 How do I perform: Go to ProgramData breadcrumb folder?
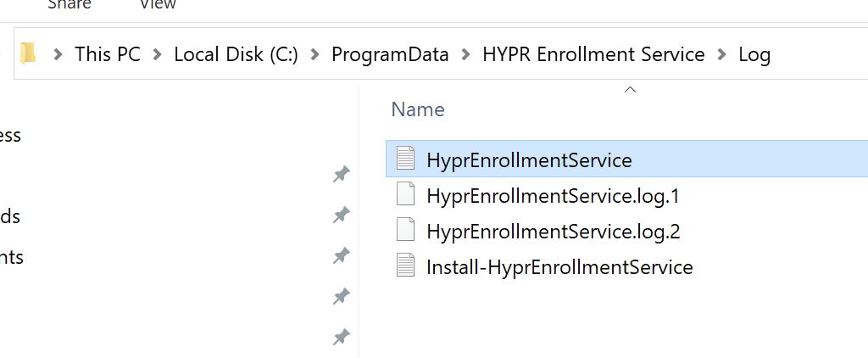click(390, 54)
